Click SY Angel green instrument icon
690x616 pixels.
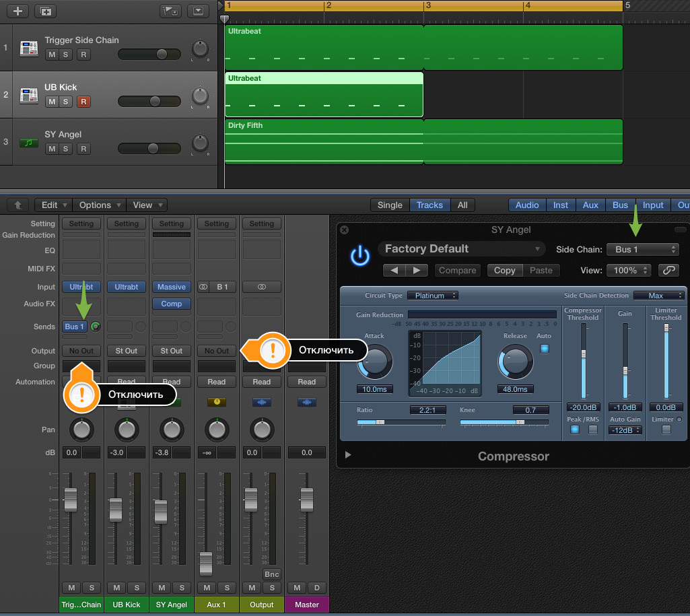click(x=29, y=143)
